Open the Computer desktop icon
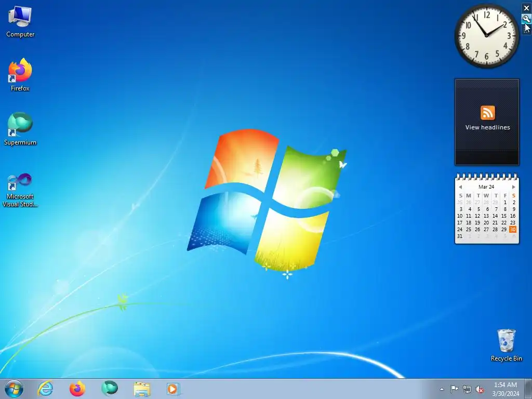The image size is (532, 399). [x=20, y=22]
